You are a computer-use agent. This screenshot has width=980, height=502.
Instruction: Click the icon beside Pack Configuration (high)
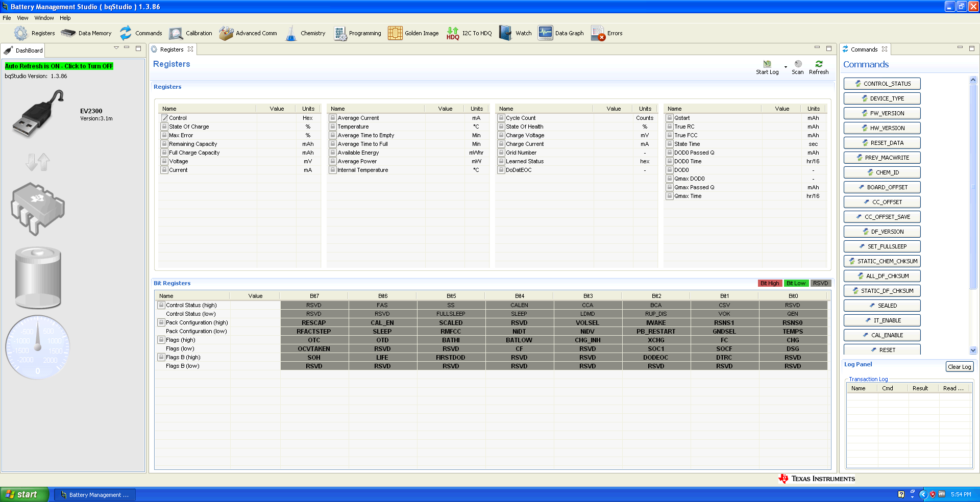(x=161, y=322)
